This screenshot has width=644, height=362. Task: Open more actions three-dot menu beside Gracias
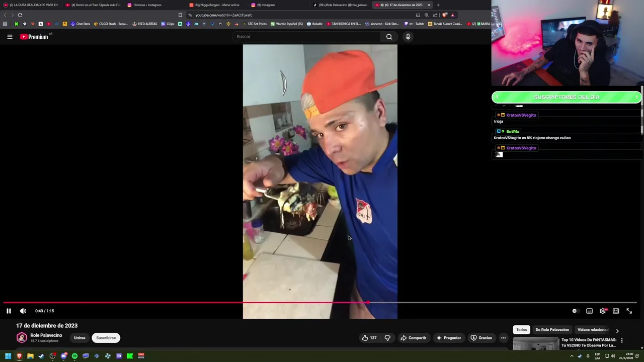[503, 338]
